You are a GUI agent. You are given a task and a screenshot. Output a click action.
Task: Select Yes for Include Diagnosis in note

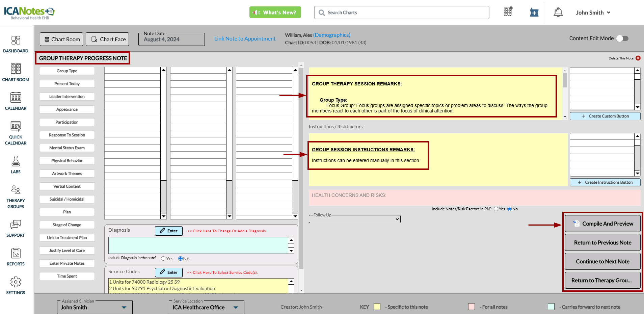163,259
